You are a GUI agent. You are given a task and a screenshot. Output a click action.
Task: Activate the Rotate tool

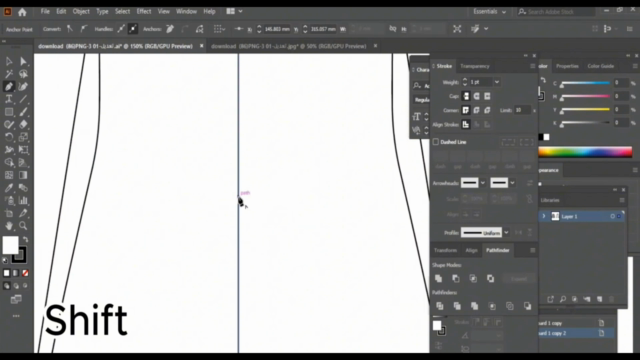tap(9, 137)
